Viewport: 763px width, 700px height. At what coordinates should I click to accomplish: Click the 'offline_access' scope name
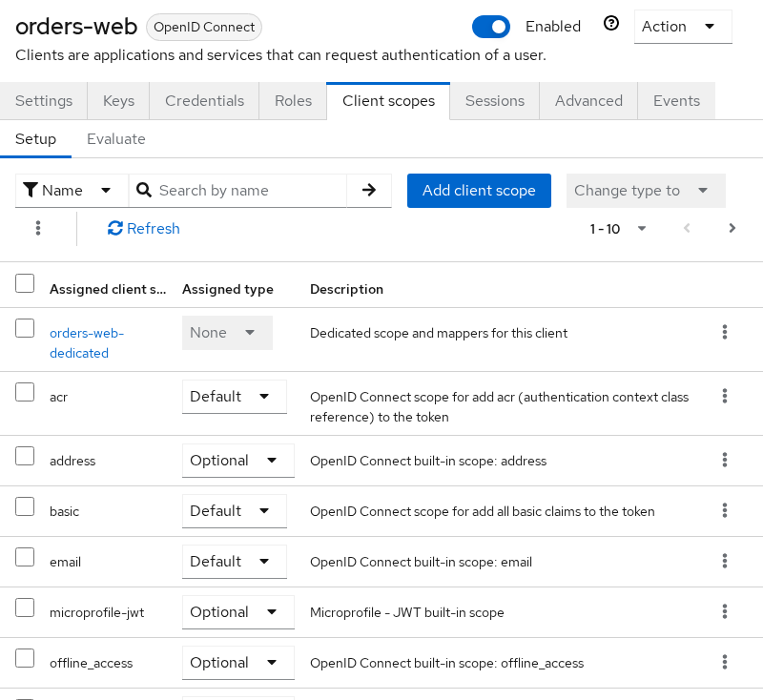(x=91, y=663)
